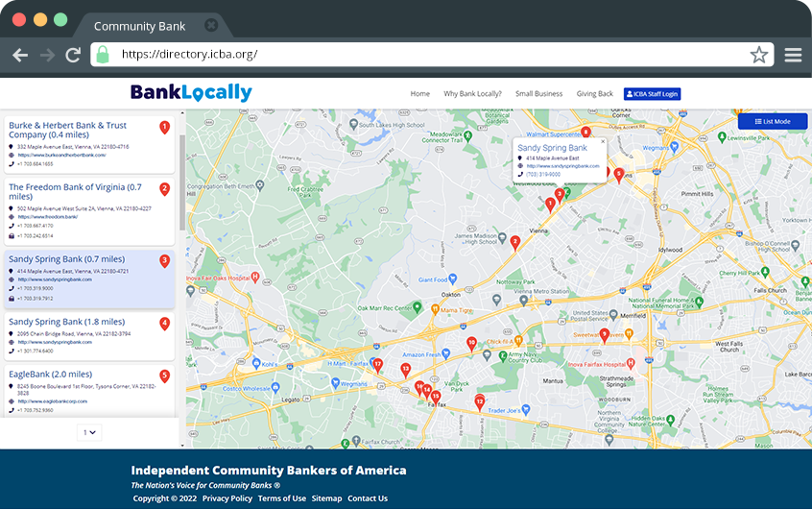Screen dimensions: 812x509
Task: Open the Terms of Use footer link
Action: [282, 498]
